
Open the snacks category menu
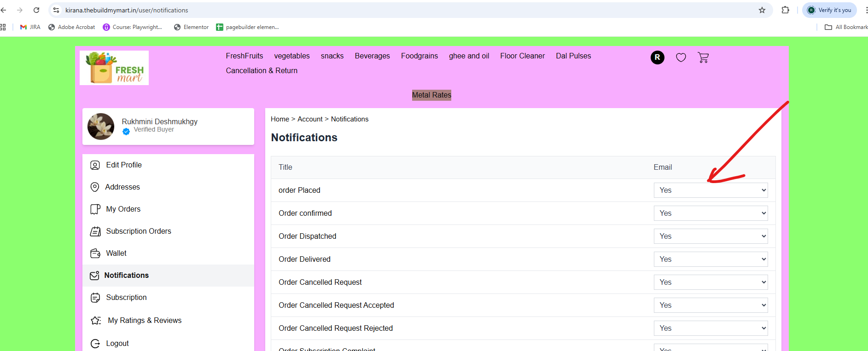[x=332, y=56]
